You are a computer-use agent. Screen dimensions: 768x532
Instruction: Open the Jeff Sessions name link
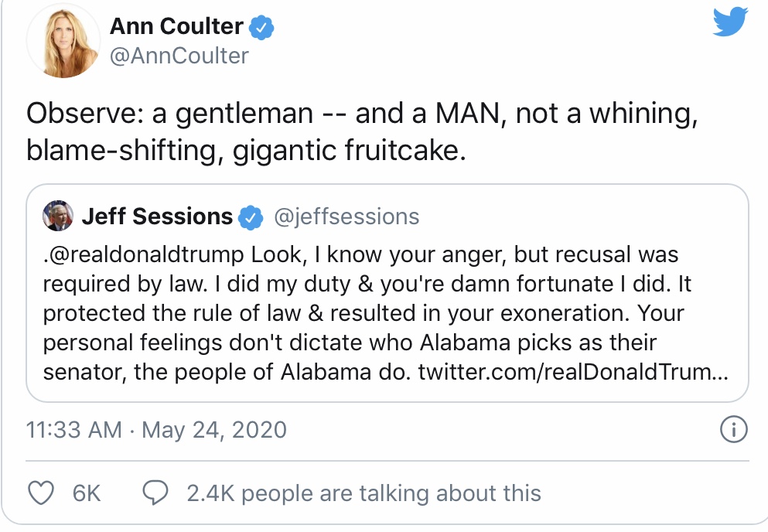[157, 217]
